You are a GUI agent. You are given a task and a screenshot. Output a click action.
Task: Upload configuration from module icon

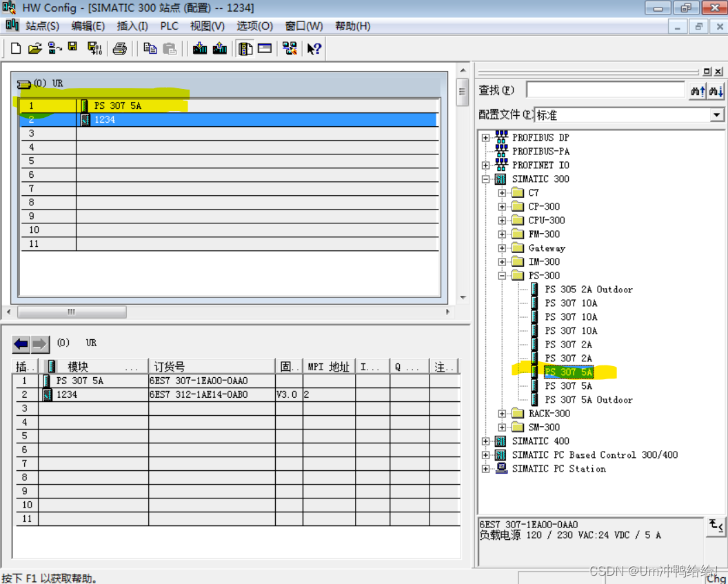[220, 48]
